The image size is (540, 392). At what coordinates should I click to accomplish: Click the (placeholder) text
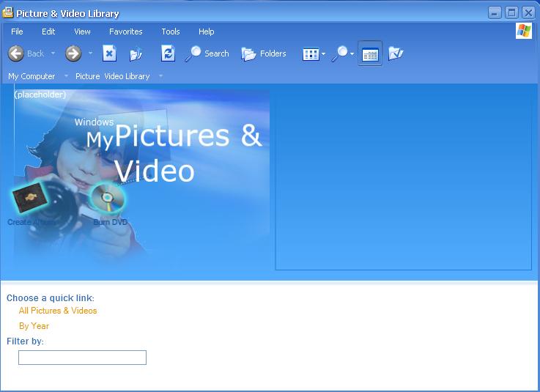click(x=40, y=95)
